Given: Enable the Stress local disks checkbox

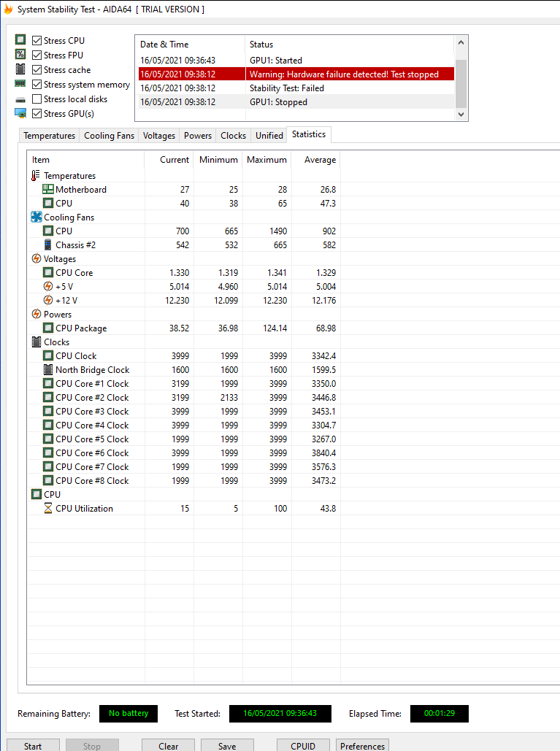Looking at the screenshot, I should point(37,99).
